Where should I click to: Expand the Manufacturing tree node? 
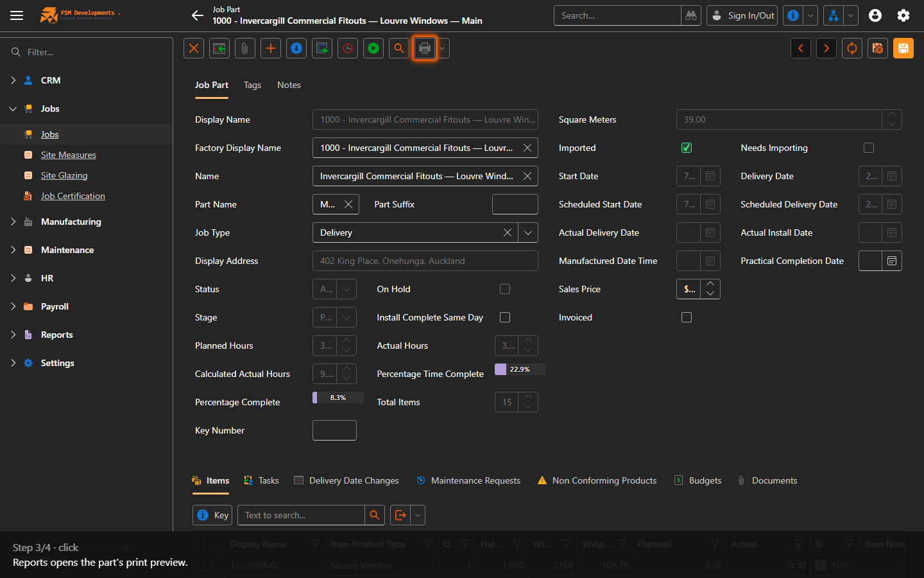pos(13,222)
